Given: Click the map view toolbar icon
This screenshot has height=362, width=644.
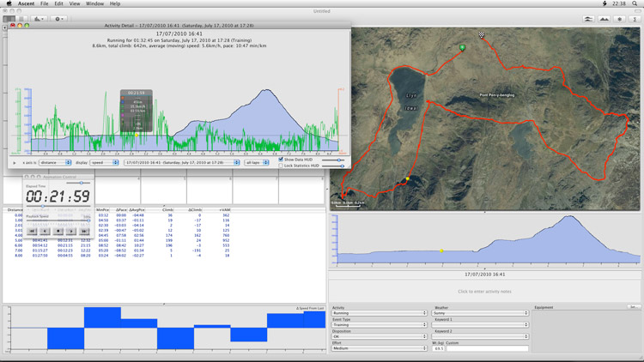Looking at the screenshot, I should point(588,19).
